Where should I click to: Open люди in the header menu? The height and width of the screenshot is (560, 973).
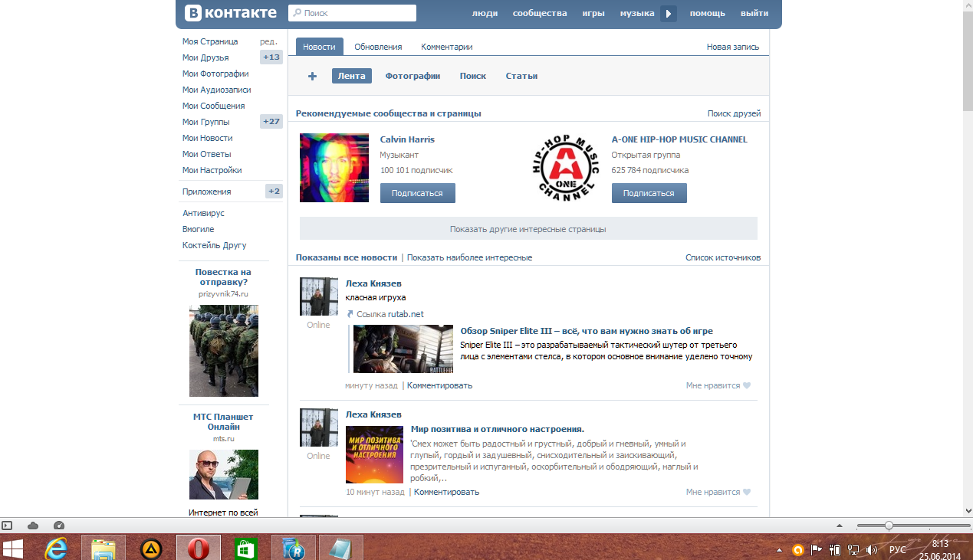tap(485, 13)
